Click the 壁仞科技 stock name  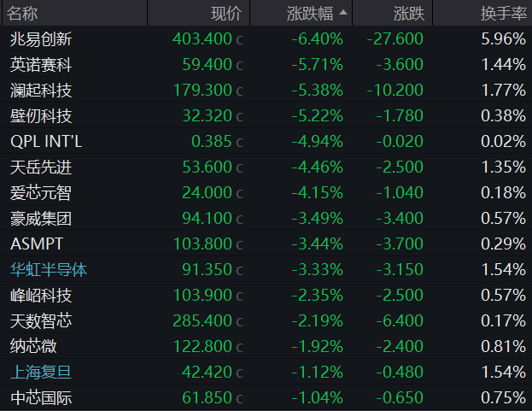[x=41, y=115]
